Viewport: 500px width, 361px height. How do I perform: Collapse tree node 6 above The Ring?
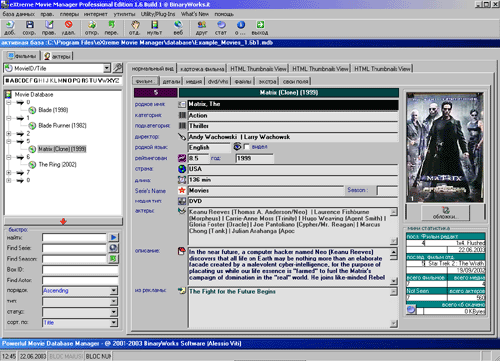click(9, 157)
